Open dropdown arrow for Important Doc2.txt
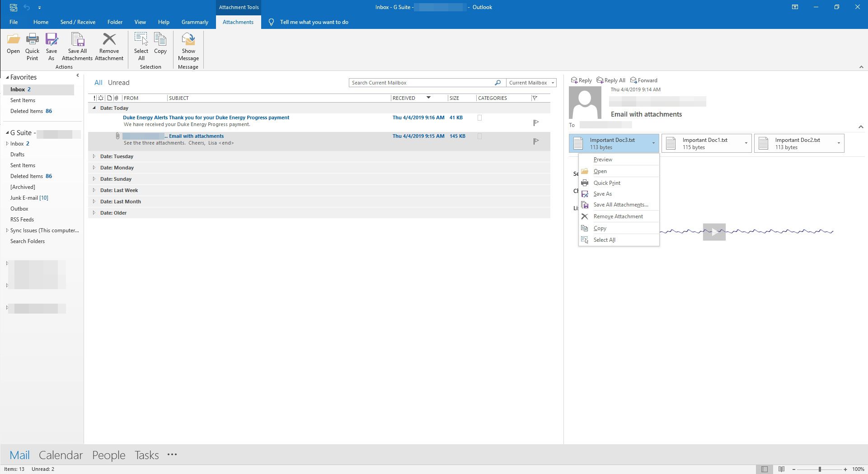This screenshot has height=474, width=868. point(839,143)
